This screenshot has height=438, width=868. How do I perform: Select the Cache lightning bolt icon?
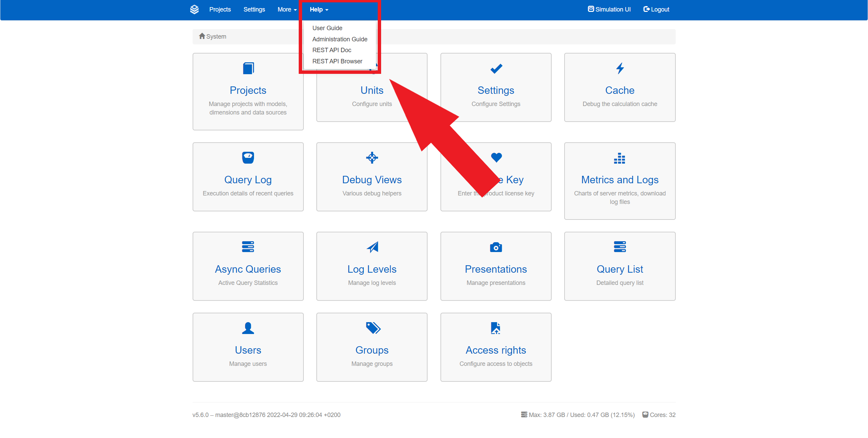click(x=619, y=68)
